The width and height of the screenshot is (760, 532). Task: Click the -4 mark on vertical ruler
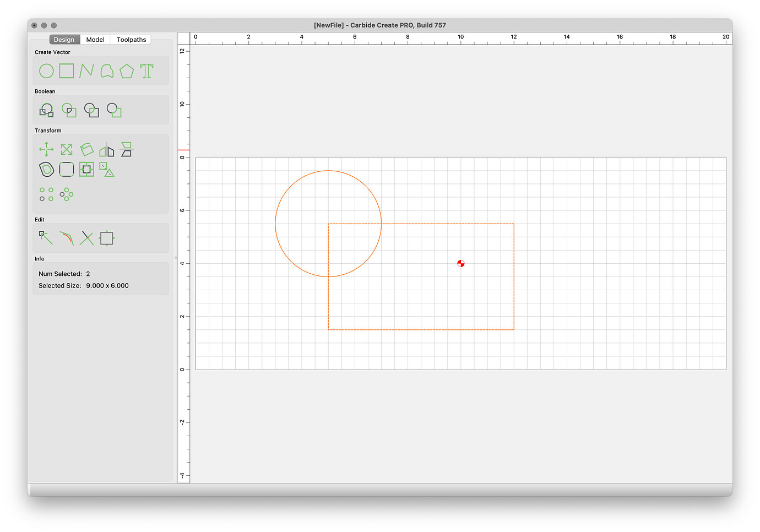(182, 475)
